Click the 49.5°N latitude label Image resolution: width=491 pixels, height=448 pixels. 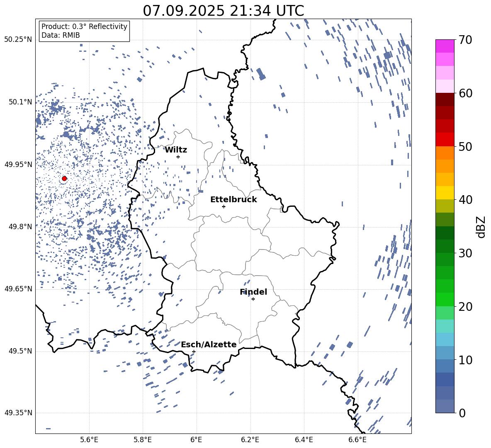click(x=20, y=351)
